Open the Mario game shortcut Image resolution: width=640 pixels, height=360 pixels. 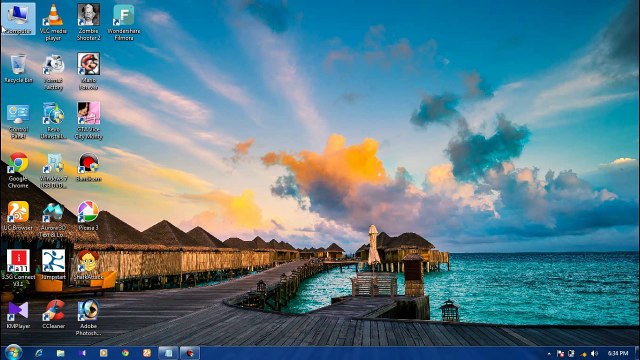click(x=89, y=72)
